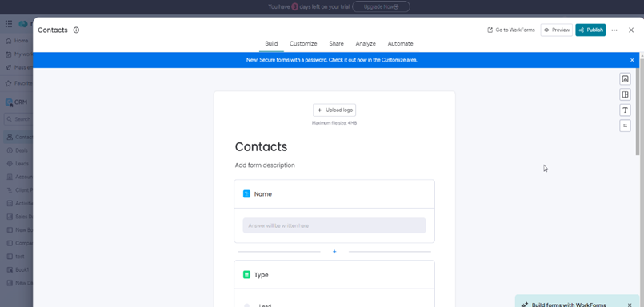
Task: Click the info icon beside Contacts title
Action: (x=76, y=30)
